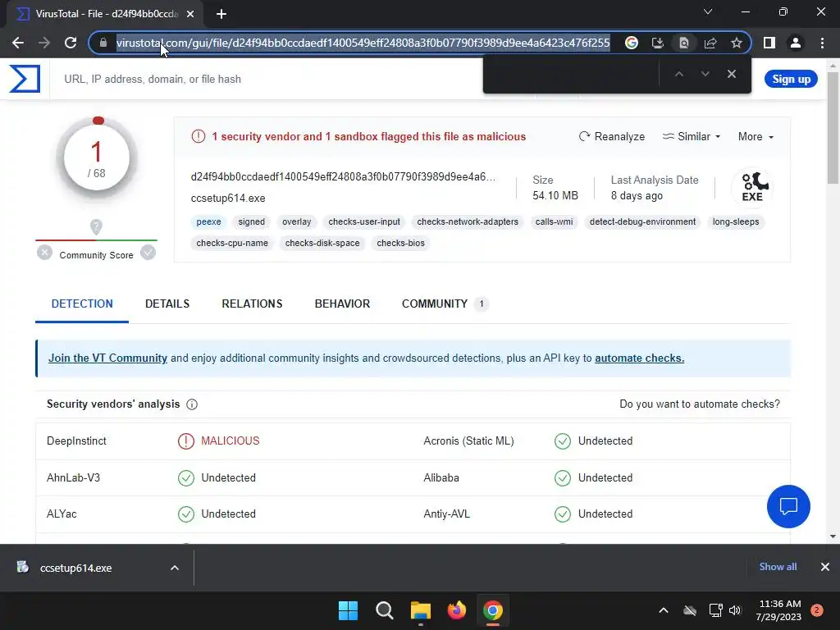Reload the page with refresh icon

click(x=71, y=43)
